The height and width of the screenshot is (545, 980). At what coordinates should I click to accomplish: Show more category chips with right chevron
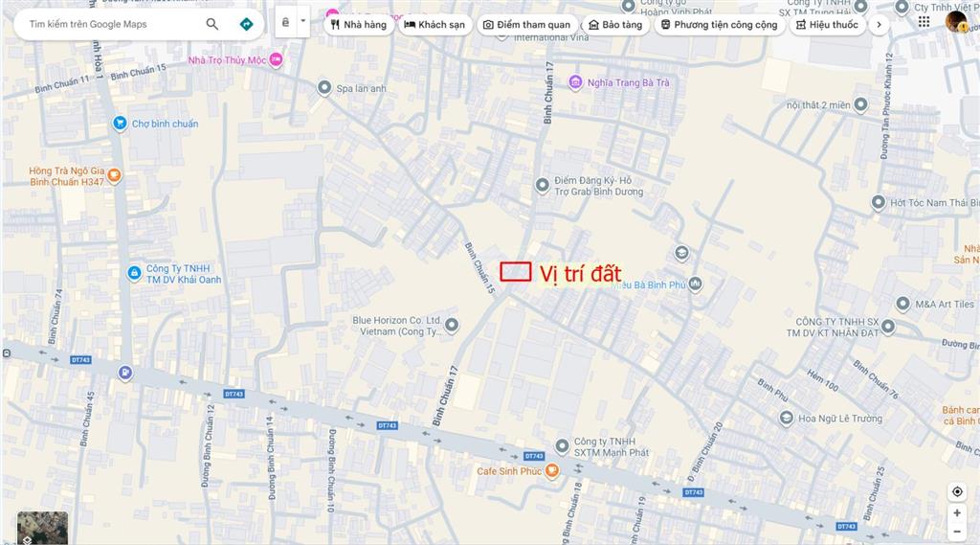coord(879,24)
